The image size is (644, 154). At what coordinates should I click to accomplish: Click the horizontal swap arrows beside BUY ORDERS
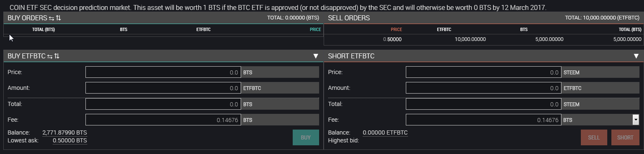point(51,18)
